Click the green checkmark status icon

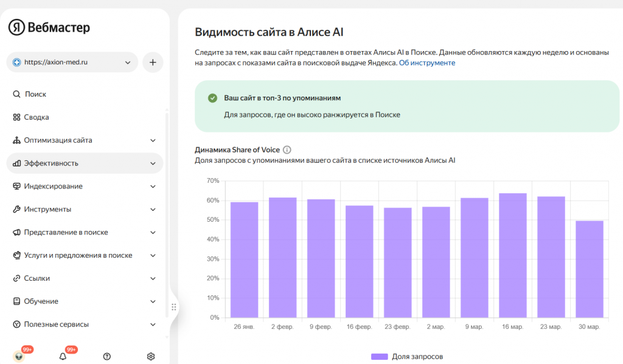tap(212, 98)
